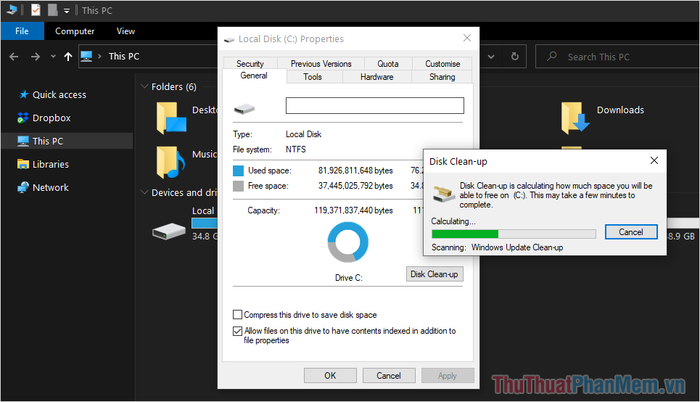The image size is (700, 402).
Task: Click 119,371,837,440 bytes capacity value
Action: [x=354, y=210]
